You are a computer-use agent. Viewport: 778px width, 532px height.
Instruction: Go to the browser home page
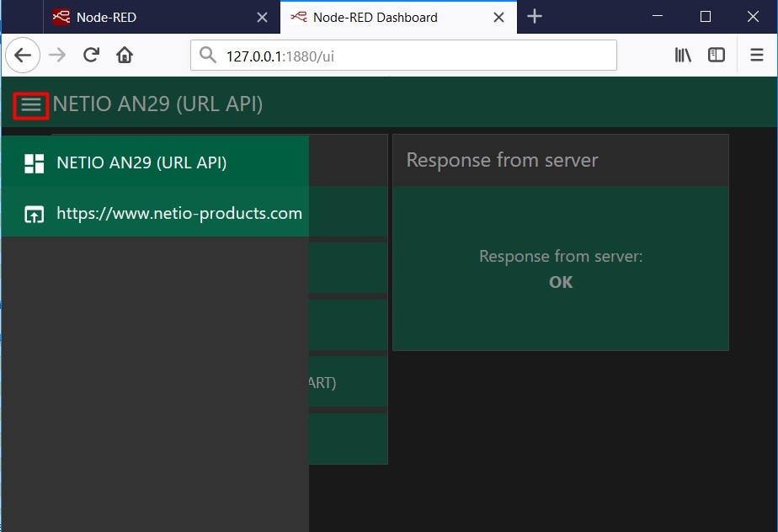tap(125, 56)
